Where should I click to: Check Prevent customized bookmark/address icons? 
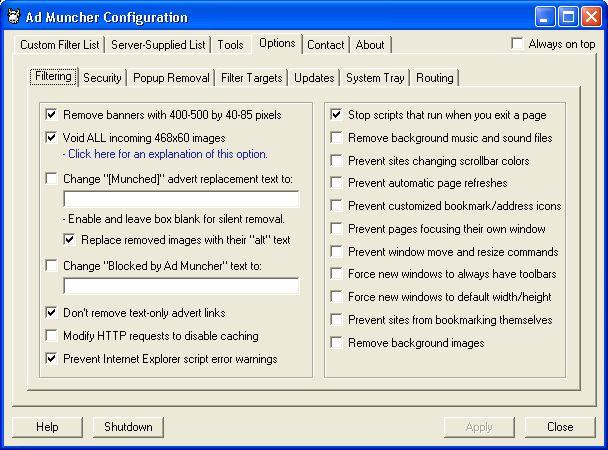click(x=336, y=205)
